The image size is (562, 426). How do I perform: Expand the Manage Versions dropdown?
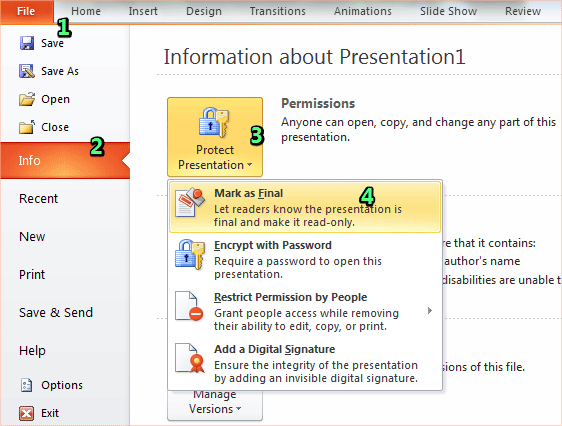click(215, 405)
